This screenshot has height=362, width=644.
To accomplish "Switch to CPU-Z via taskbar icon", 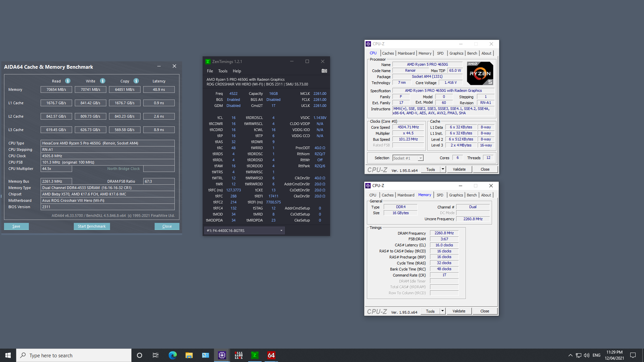I will [x=222, y=355].
